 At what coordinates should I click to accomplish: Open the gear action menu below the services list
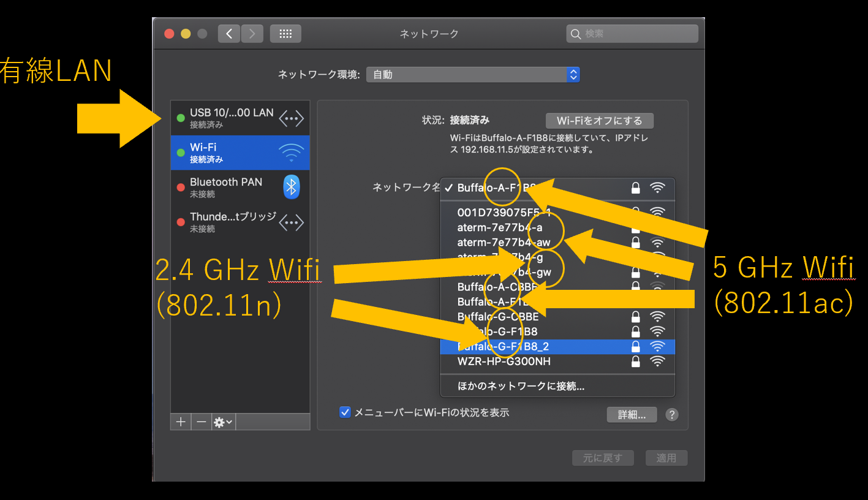point(222,422)
